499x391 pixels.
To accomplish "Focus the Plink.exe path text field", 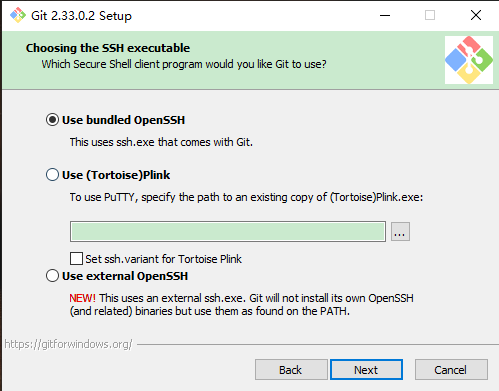I will 228,231.
